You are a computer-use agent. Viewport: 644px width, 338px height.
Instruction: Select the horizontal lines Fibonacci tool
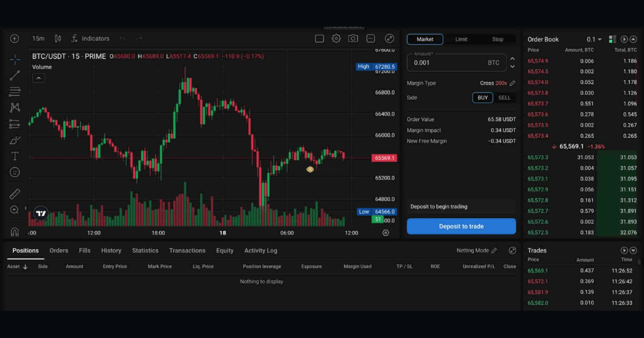point(15,92)
